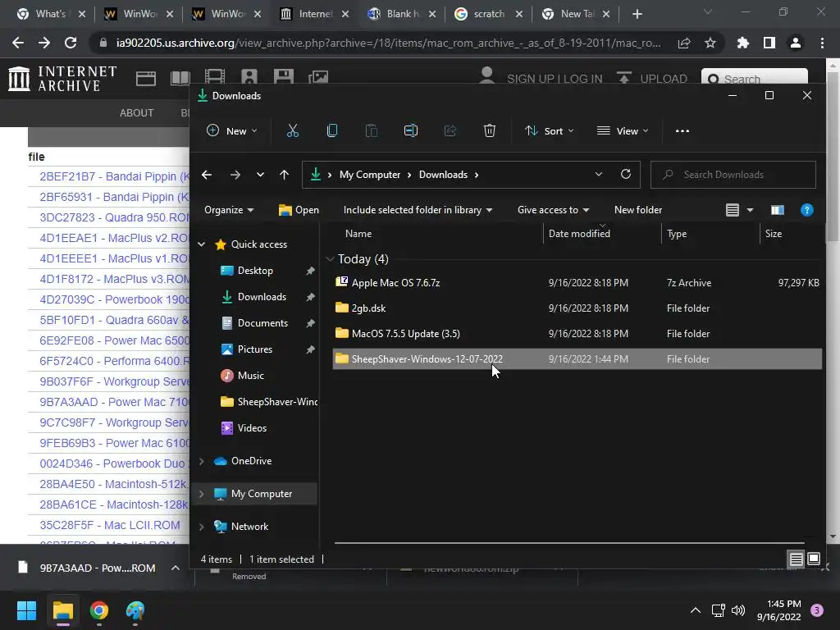Expand the Network tree node

click(x=202, y=527)
